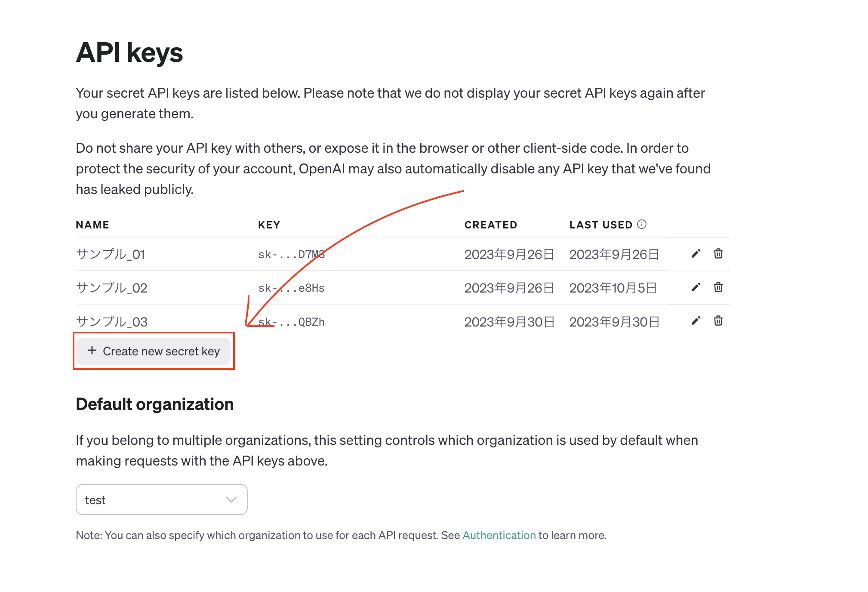Click the サンプル_01 key name

[x=111, y=254]
